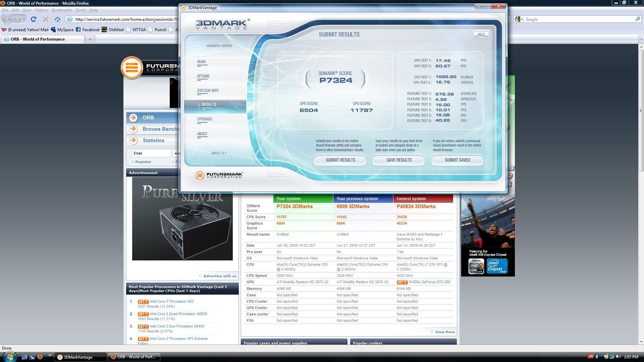Open UPGRADE section in 3DMark Vantage
The image size is (644, 362).
tap(205, 119)
